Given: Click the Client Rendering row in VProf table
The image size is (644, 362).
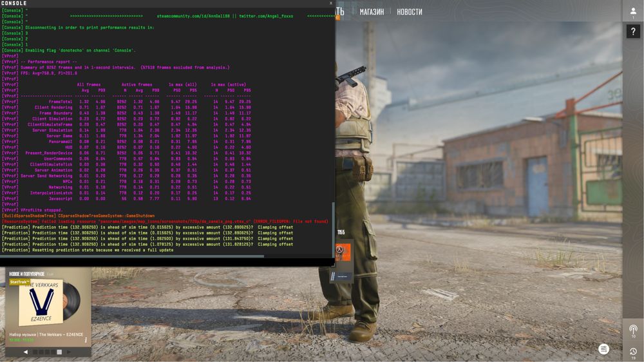Looking at the screenshot, I should pos(126,107).
